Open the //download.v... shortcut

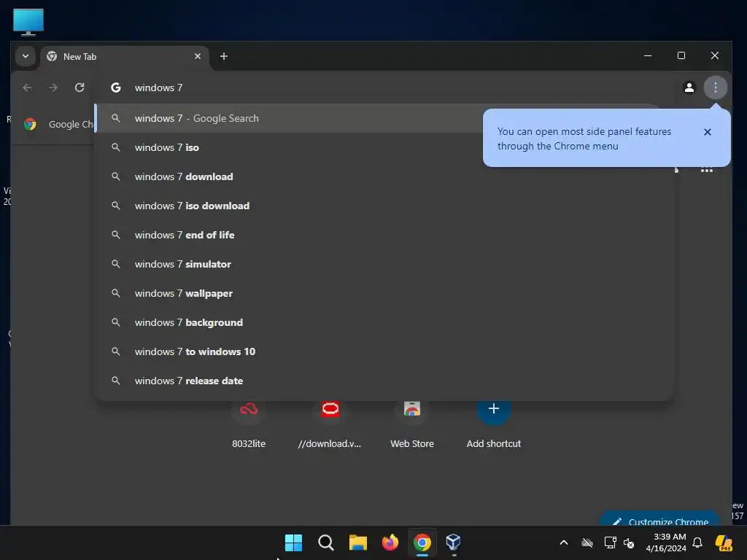(x=330, y=424)
